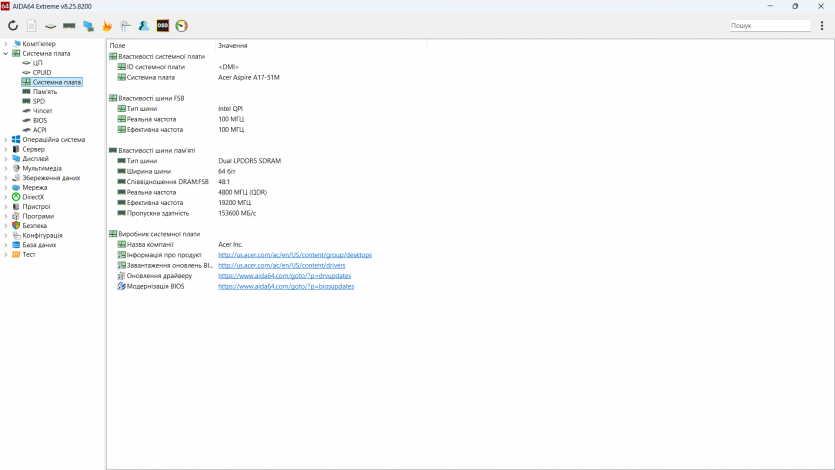Open the three-dot menu beside search
The height and width of the screenshot is (470, 835).
coord(822,26)
